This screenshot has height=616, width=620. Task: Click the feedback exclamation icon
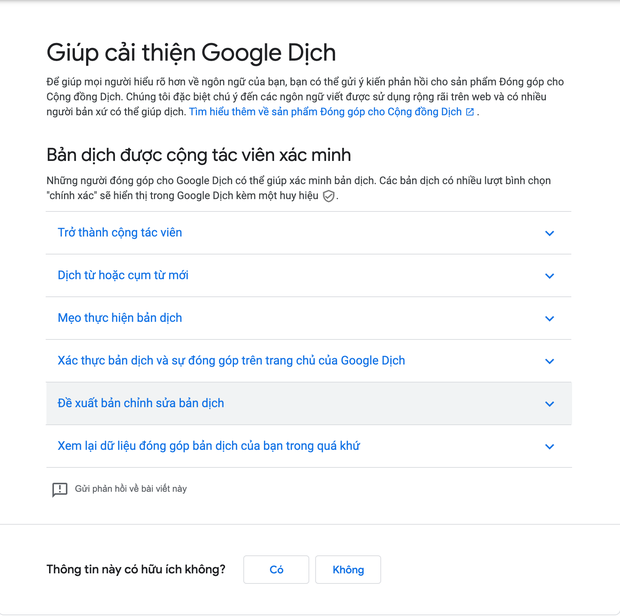tap(60, 489)
